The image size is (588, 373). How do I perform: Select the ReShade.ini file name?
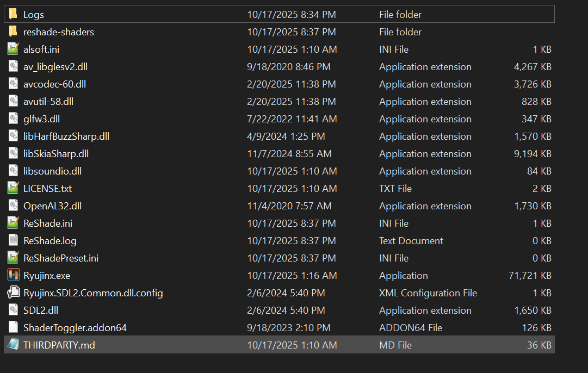click(x=48, y=223)
